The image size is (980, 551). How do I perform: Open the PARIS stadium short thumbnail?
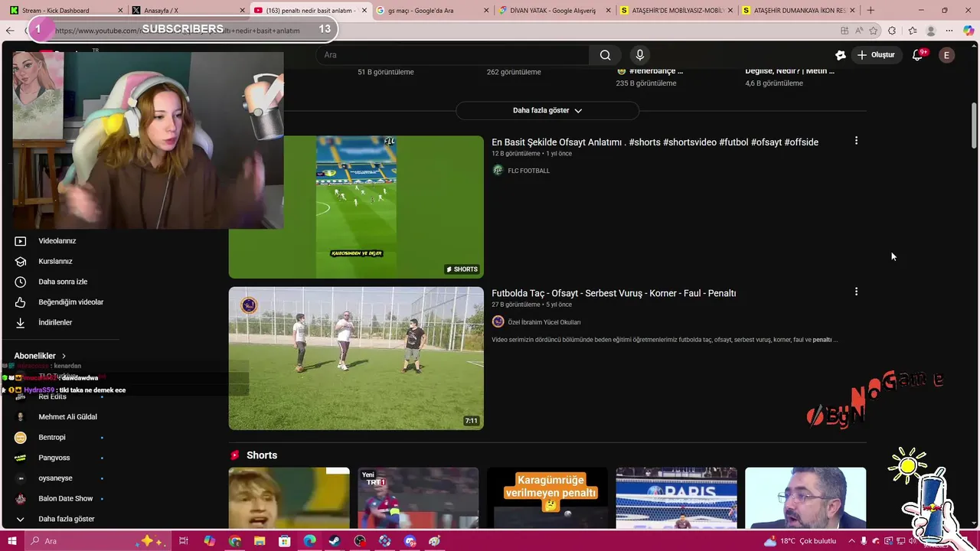pyautogui.click(x=677, y=497)
